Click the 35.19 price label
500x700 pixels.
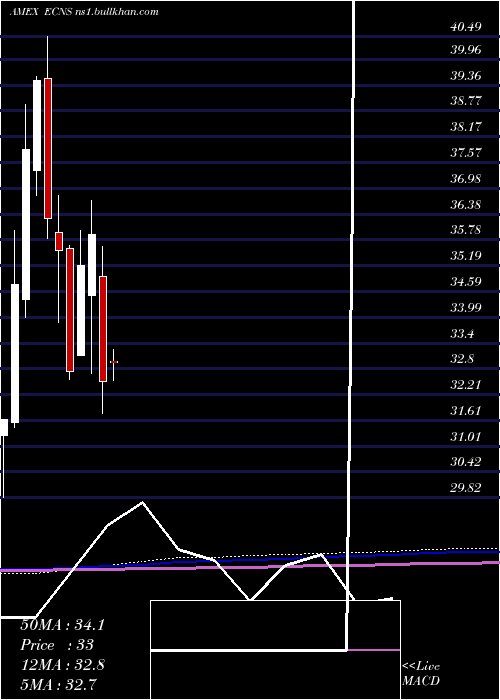click(466, 256)
